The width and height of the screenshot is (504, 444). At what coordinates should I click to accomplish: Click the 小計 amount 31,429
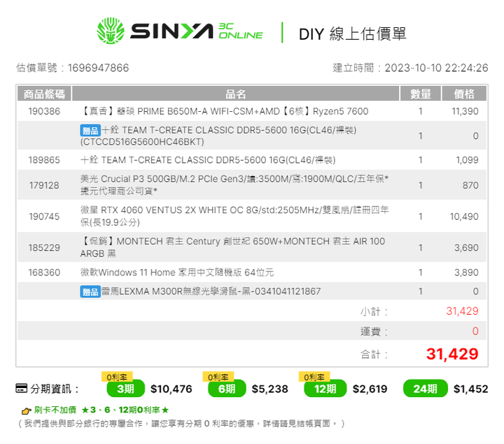click(462, 310)
